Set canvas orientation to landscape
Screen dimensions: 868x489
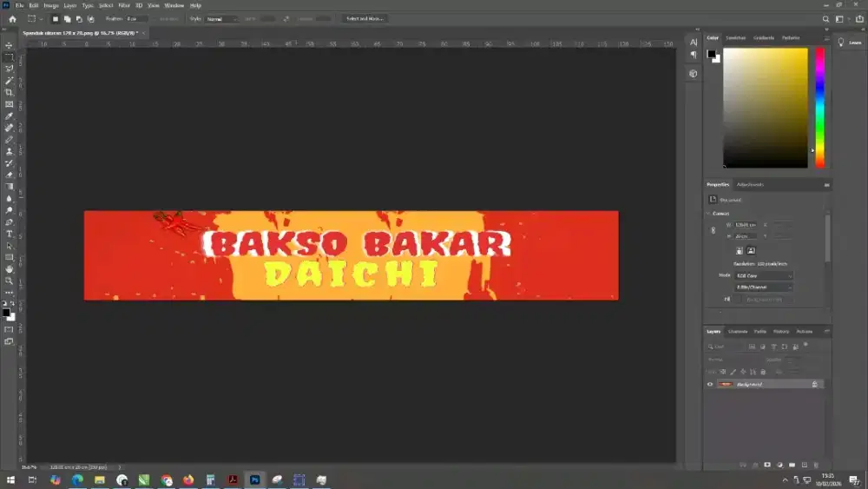[x=751, y=251]
